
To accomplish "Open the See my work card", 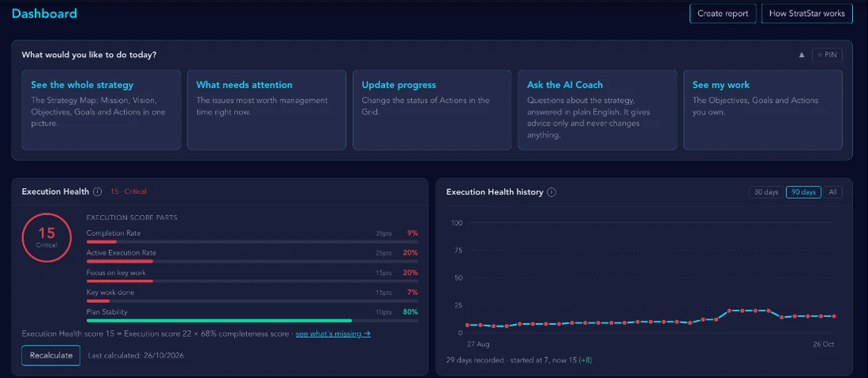I will pyautogui.click(x=763, y=110).
